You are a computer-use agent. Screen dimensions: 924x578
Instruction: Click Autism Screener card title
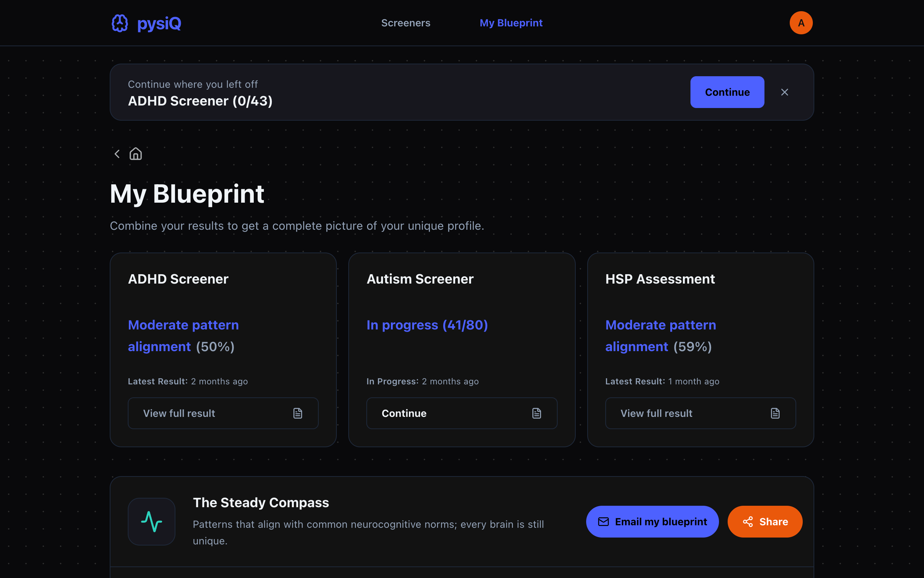(x=420, y=279)
